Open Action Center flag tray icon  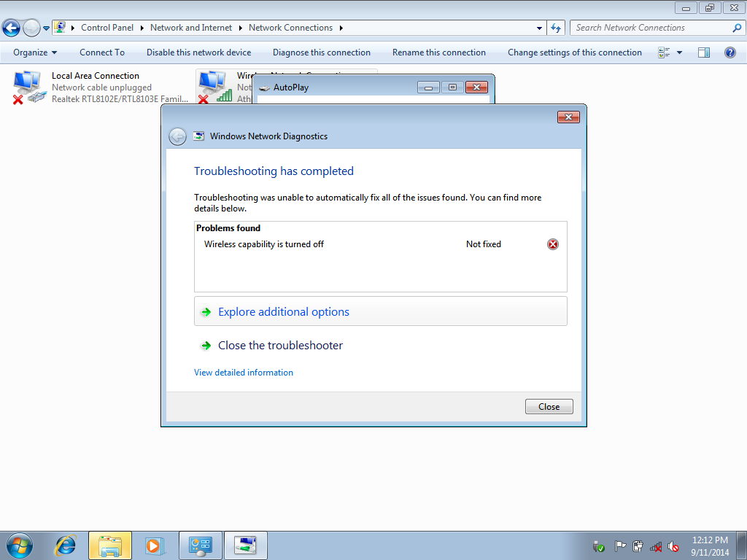coord(620,546)
